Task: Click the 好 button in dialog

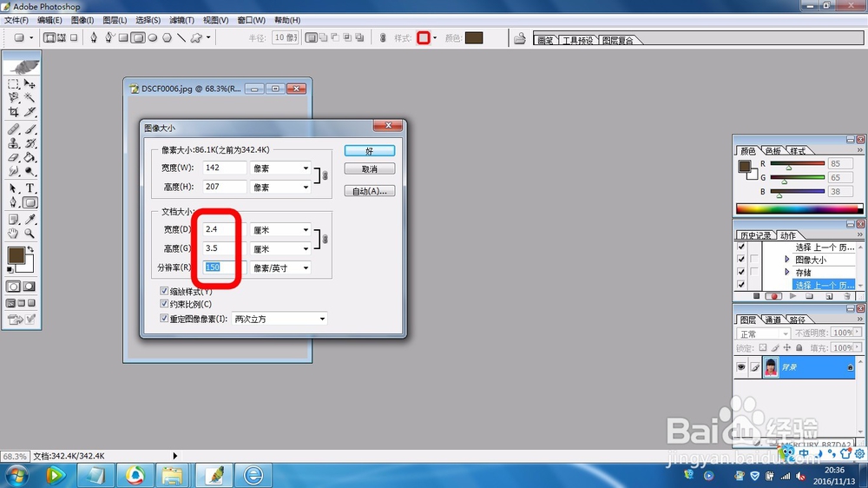Action: [x=369, y=151]
